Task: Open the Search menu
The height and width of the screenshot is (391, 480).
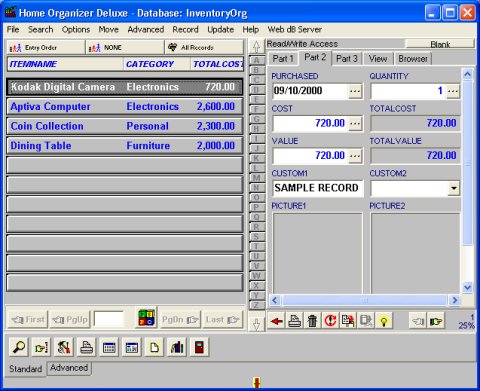Action: tap(41, 29)
